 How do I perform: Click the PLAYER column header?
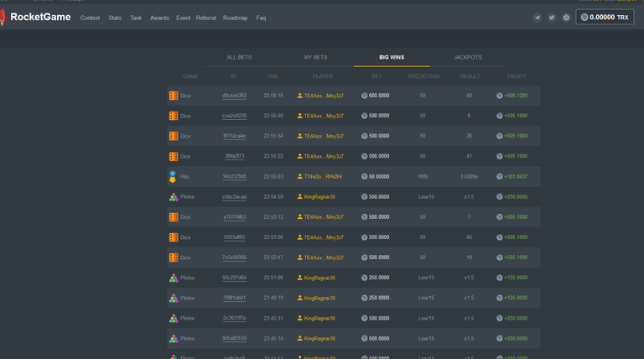click(x=323, y=76)
